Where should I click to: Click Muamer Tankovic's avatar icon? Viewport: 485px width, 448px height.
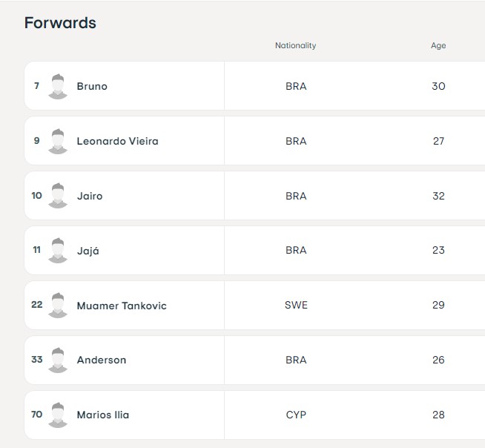[x=58, y=306]
